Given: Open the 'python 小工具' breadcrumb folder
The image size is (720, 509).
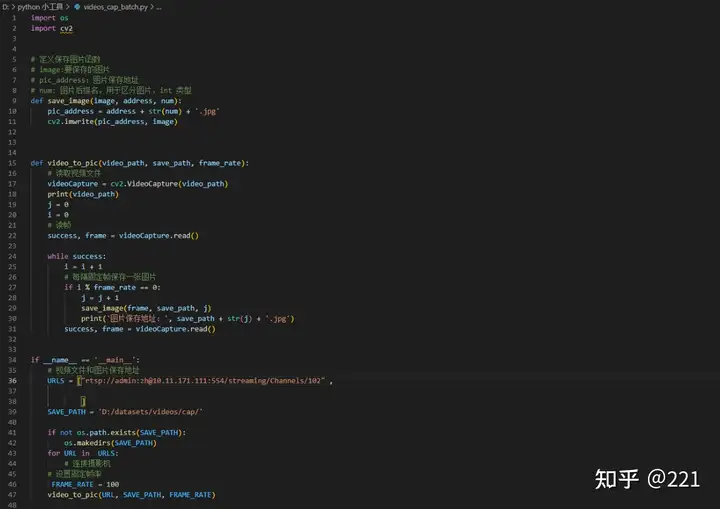Looking at the screenshot, I should (x=40, y=7).
